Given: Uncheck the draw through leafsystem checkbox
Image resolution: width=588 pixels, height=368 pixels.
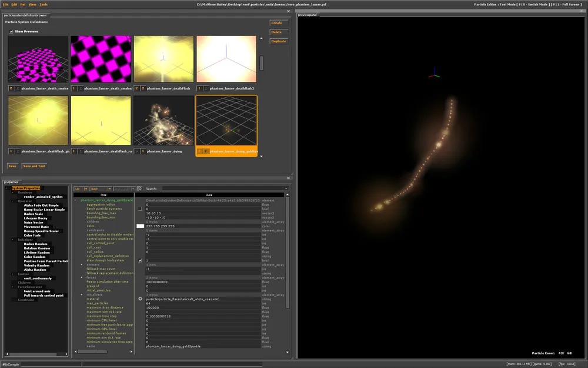Looking at the screenshot, I should point(140,260).
